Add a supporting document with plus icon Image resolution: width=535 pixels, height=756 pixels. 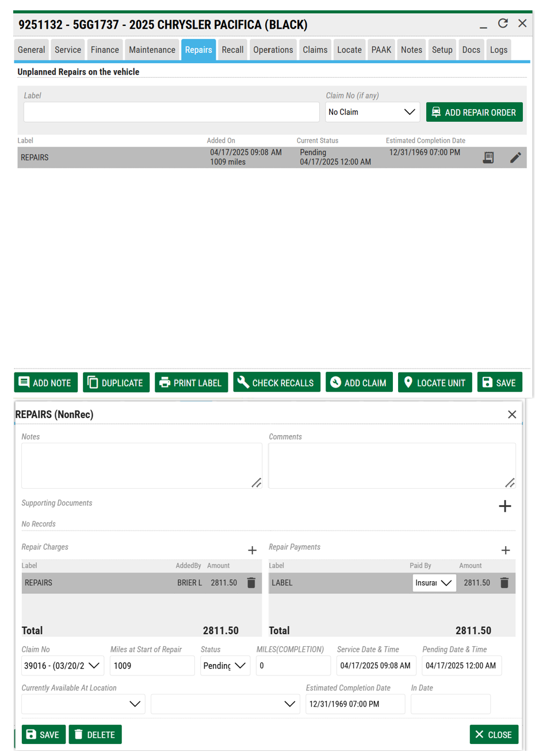pyautogui.click(x=505, y=506)
